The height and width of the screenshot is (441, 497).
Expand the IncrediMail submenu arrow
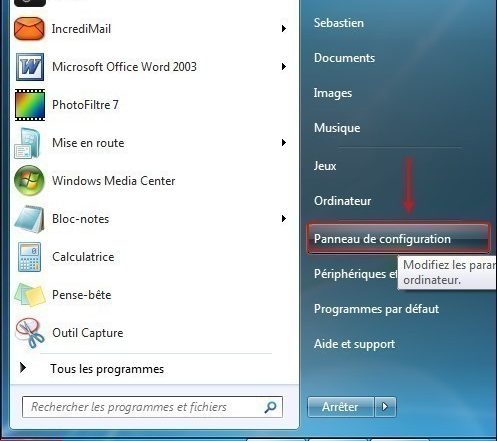tap(284, 29)
